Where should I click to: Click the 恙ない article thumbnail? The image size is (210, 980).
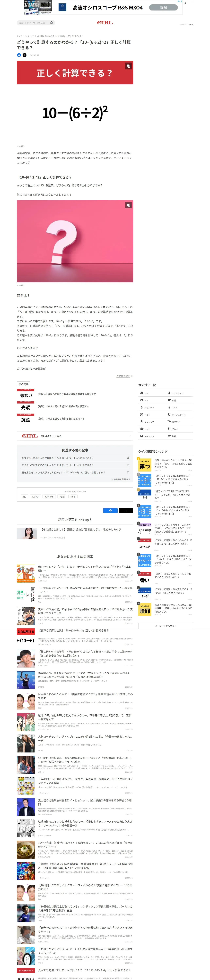point(26,394)
